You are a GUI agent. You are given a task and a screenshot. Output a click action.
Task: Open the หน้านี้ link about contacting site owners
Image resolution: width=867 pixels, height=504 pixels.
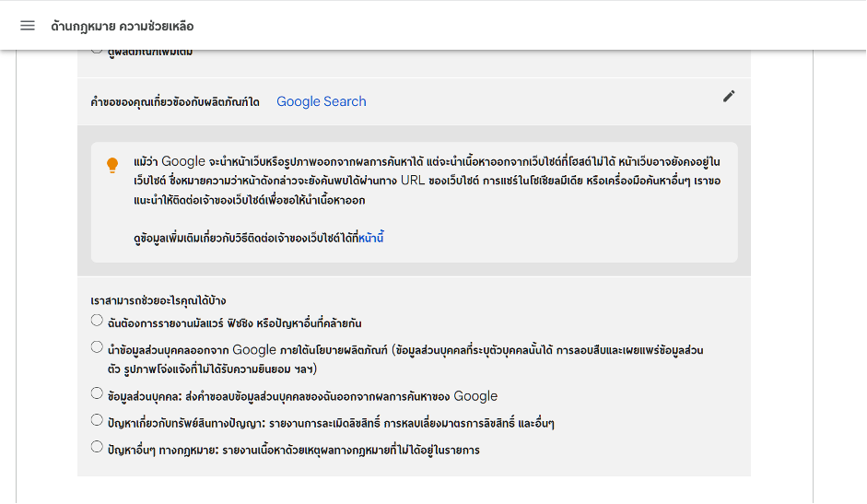click(370, 239)
